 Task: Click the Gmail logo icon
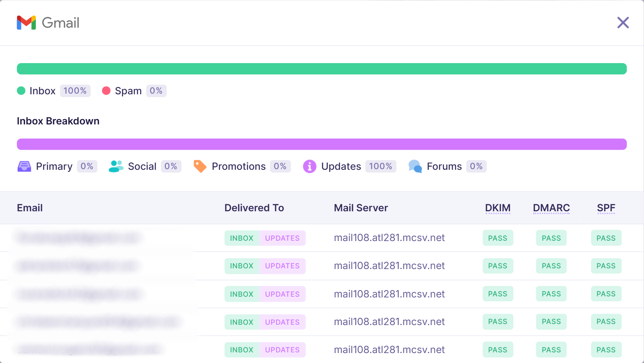pyautogui.click(x=26, y=23)
